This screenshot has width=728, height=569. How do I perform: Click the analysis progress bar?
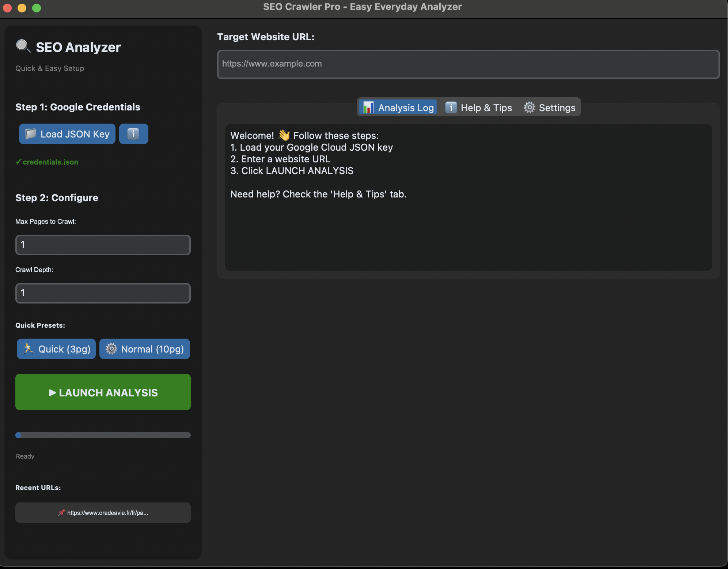103,435
